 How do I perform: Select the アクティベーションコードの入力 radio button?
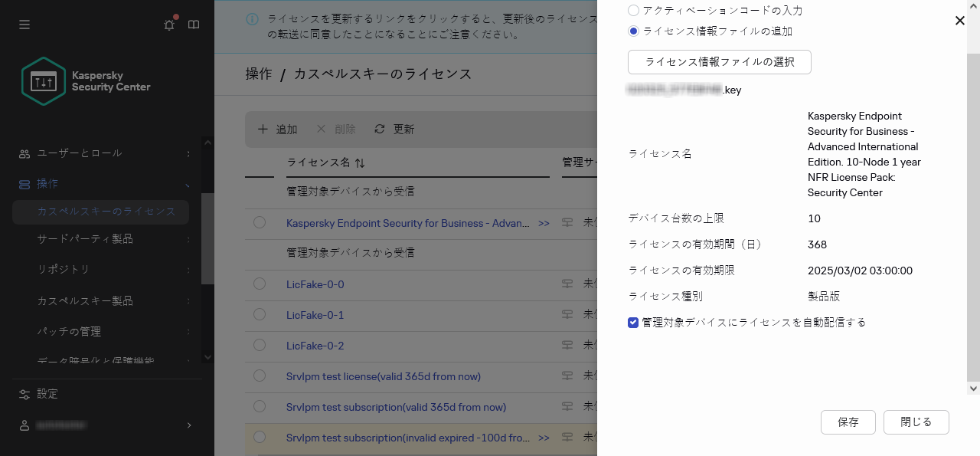[x=633, y=10]
